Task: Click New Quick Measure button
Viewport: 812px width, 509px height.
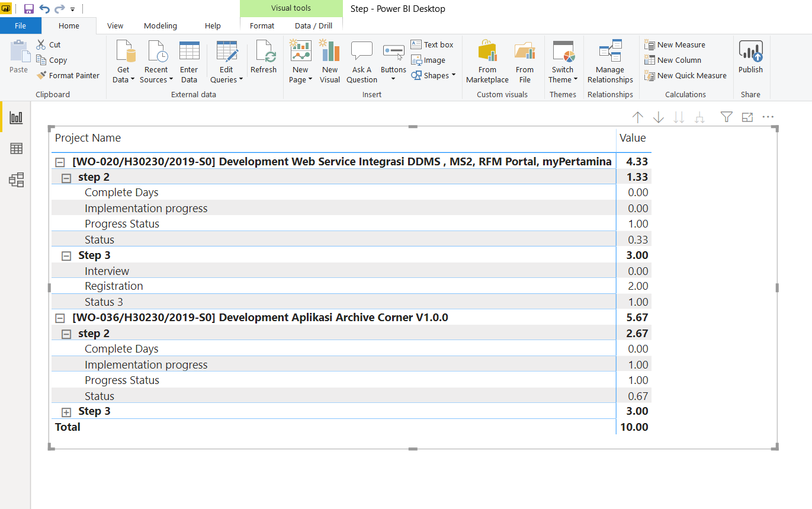Action: point(685,75)
